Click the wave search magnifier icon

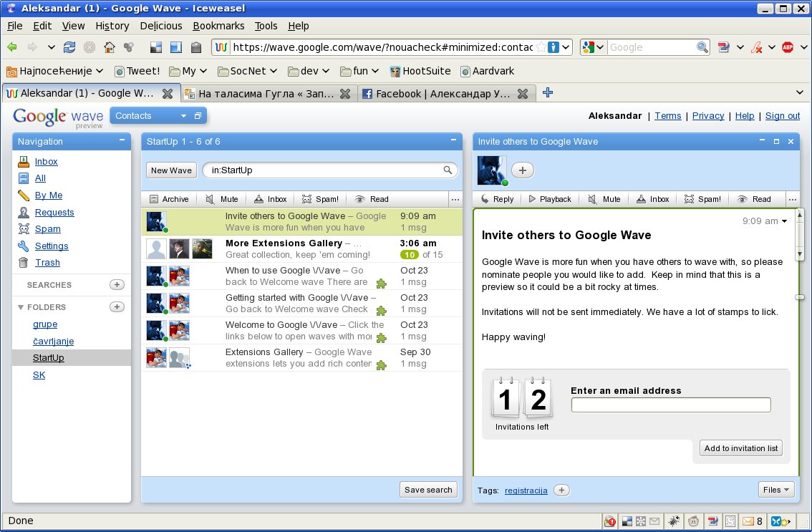coord(448,170)
